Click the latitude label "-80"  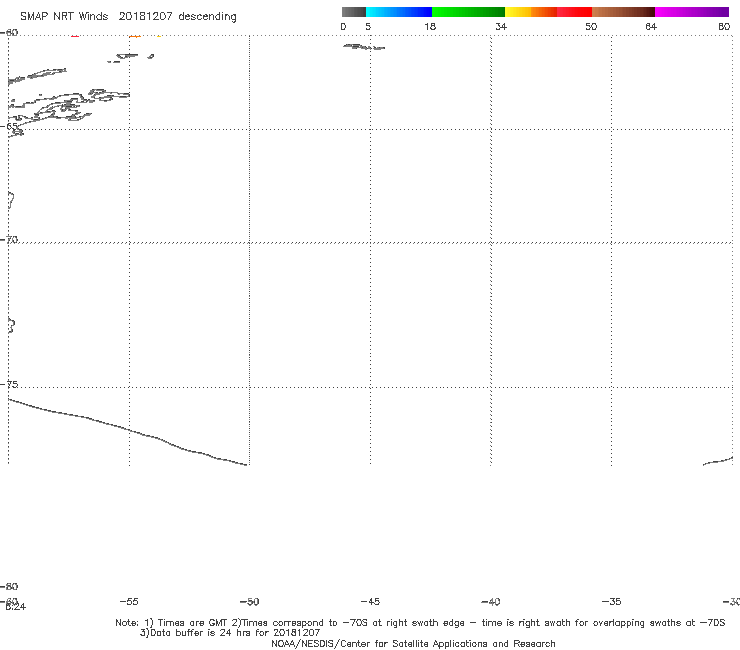click(x=9, y=586)
